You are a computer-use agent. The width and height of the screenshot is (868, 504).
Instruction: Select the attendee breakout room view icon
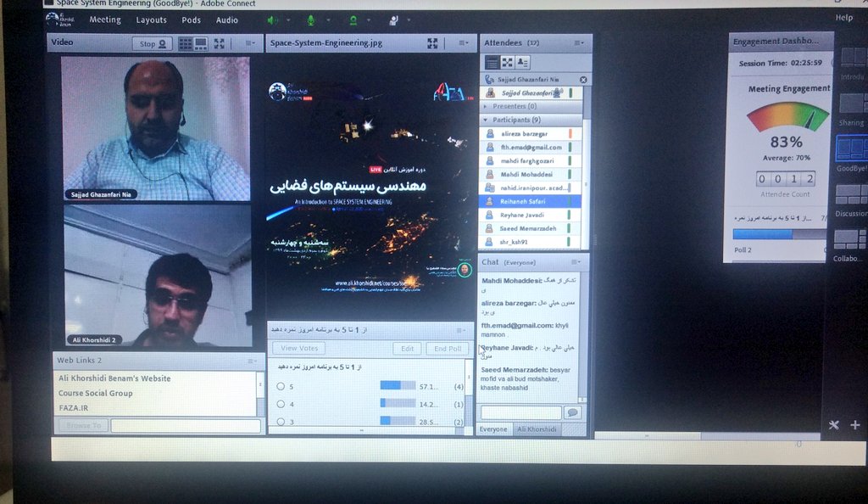507,63
